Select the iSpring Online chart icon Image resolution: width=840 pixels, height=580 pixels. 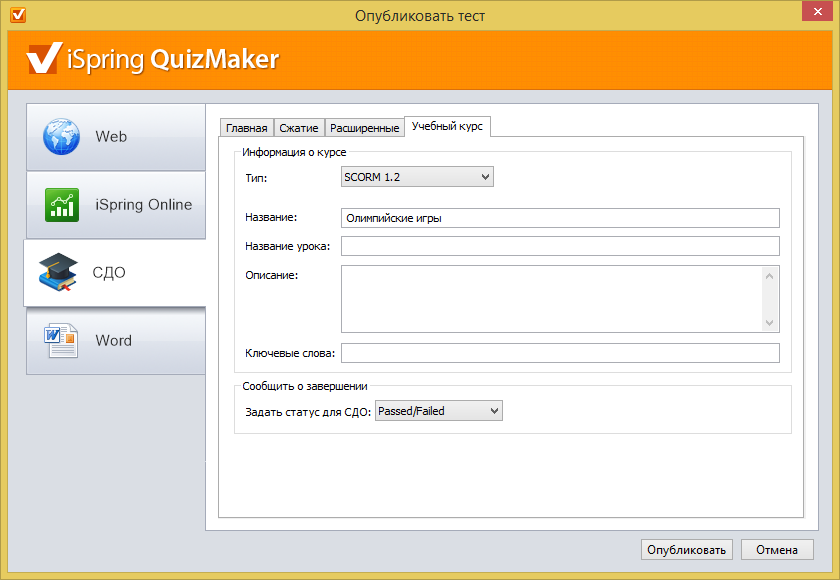click(62, 205)
